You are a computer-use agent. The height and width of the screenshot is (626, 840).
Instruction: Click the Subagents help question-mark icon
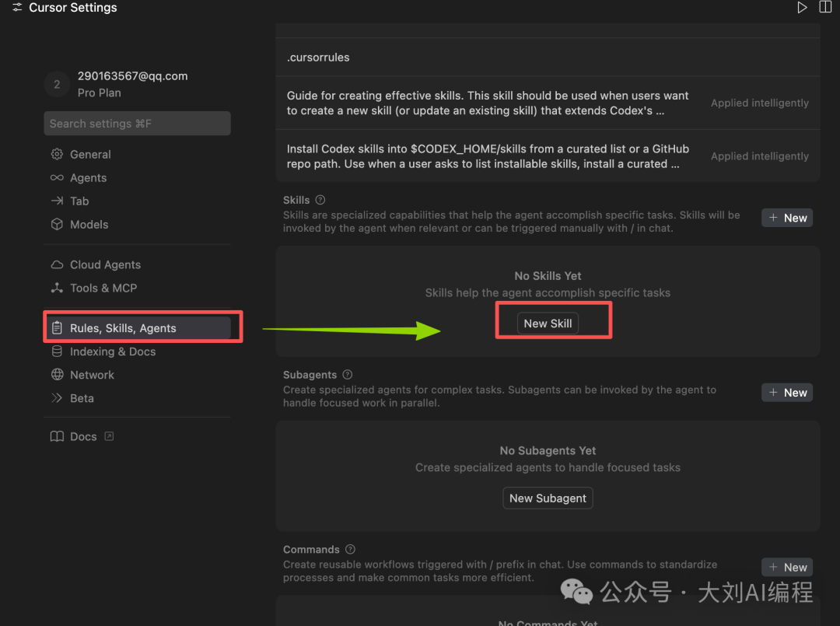[x=348, y=375]
